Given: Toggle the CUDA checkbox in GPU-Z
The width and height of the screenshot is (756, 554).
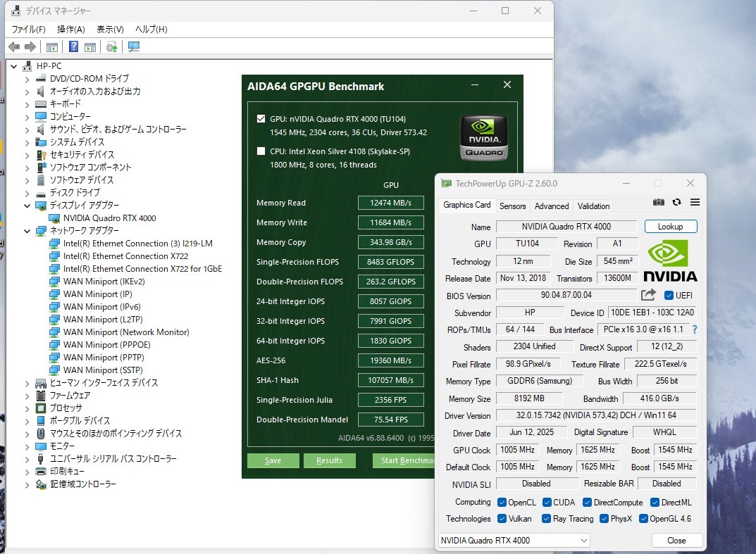Looking at the screenshot, I should click(547, 503).
